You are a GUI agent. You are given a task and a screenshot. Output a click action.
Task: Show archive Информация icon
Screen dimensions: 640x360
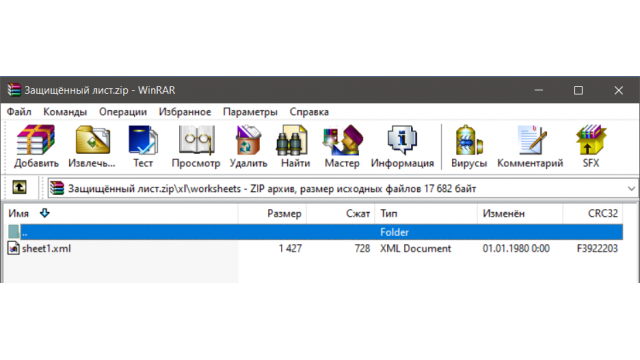(402, 140)
